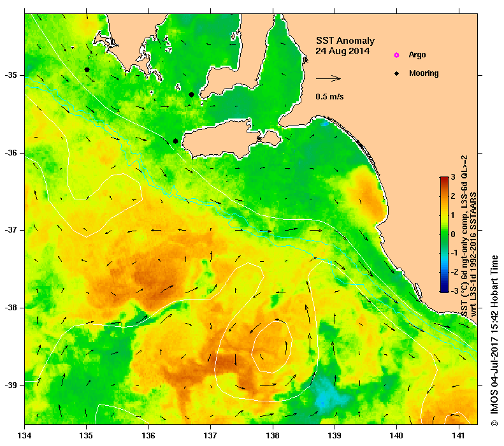This screenshot has height=446, width=504.
Task: Click the longitude label 141
Action: (x=459, y=436)
